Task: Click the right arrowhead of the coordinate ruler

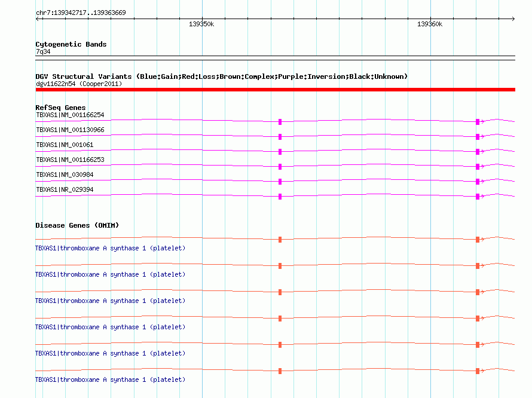Action: (513, 19)
